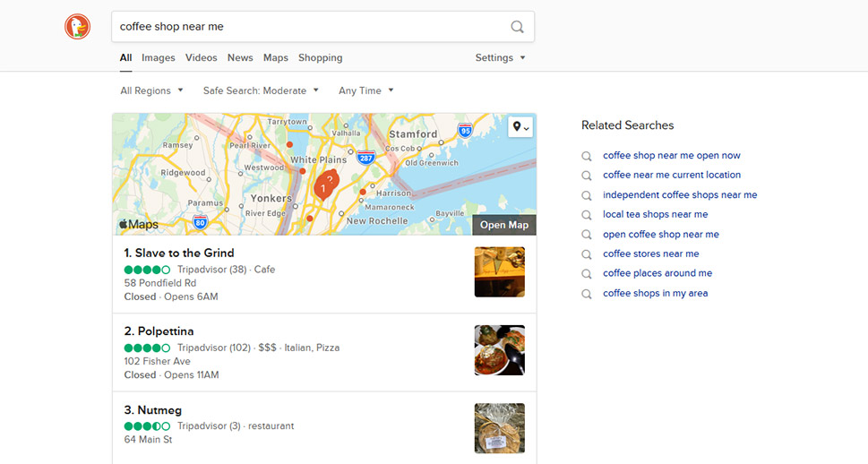Switch to the Maps tab

[276, 57]
